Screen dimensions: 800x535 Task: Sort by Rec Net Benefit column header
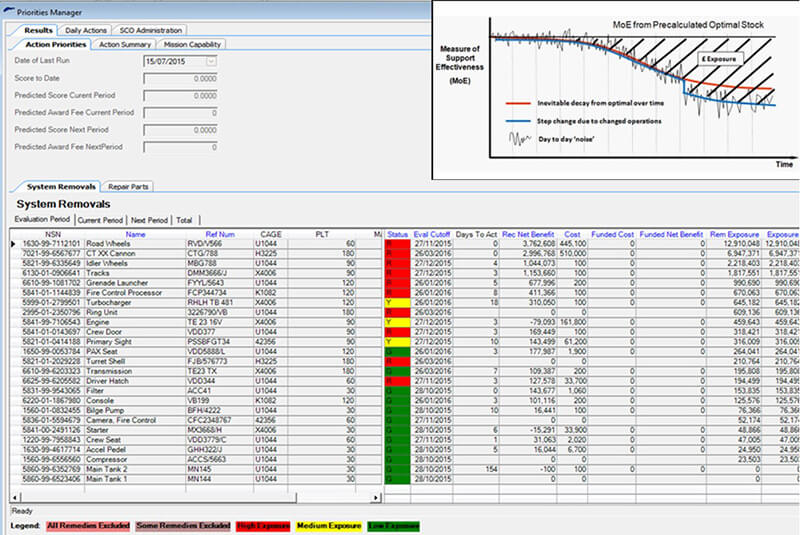tap(528, 234)
